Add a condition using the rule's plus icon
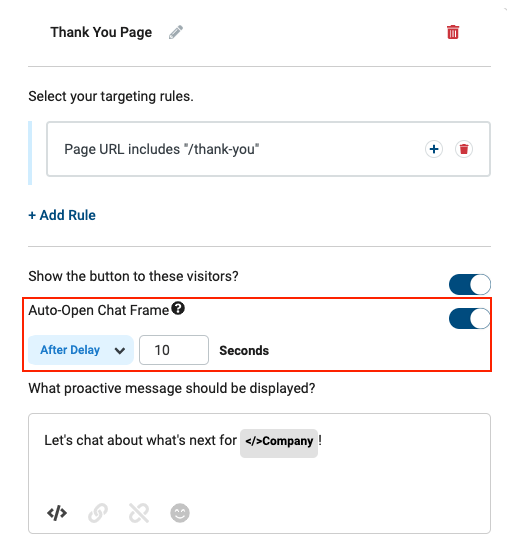The height and width of the screenshot is (556, 517). 434,149
